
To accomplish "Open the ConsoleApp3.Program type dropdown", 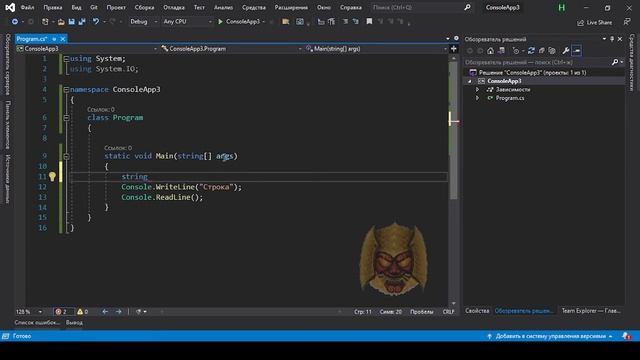I will tap(231, 49).
